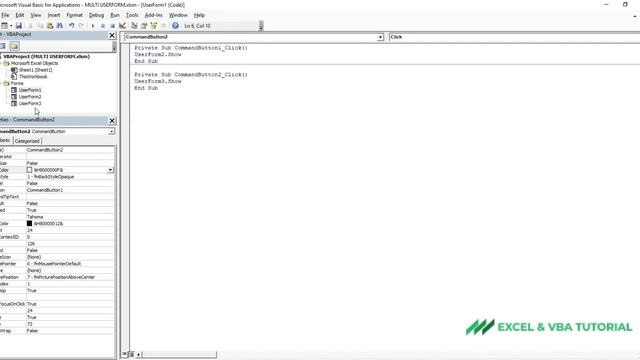This screenshot has height=360, width=640.
Task: Click the UserForm3.Show code line
Action: tap(158, 81)
